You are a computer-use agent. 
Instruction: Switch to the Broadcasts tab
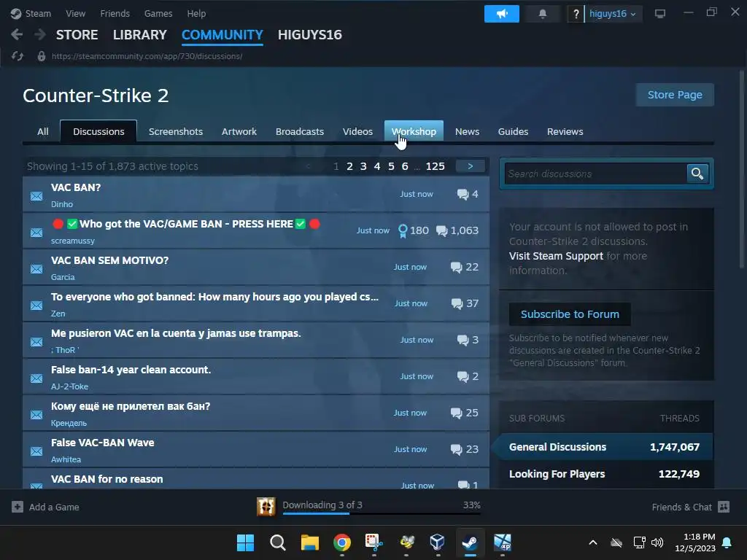coord(300,131)
